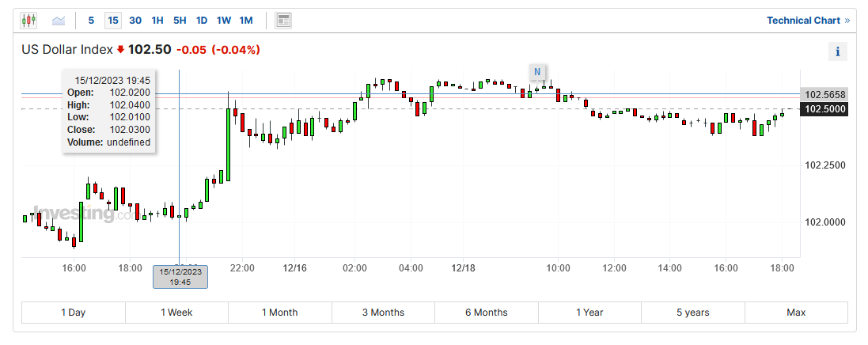
Task: Open the news layout icon in toolbar
Action: coord(283,21)
